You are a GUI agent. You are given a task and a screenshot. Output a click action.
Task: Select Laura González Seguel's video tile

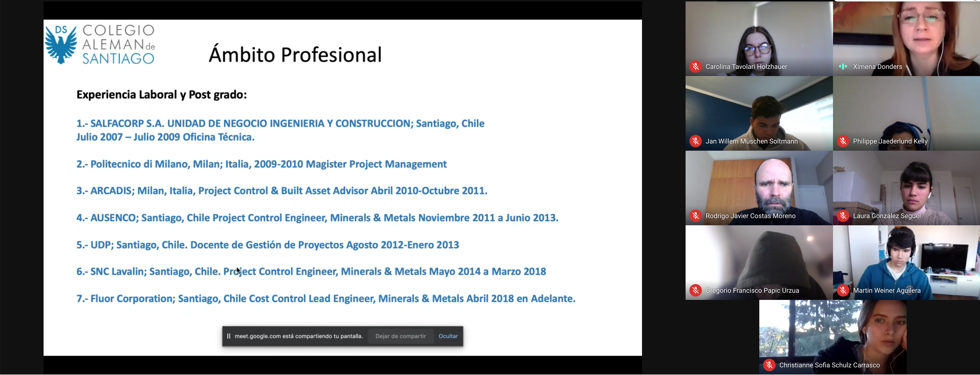(x=906, y=188)
